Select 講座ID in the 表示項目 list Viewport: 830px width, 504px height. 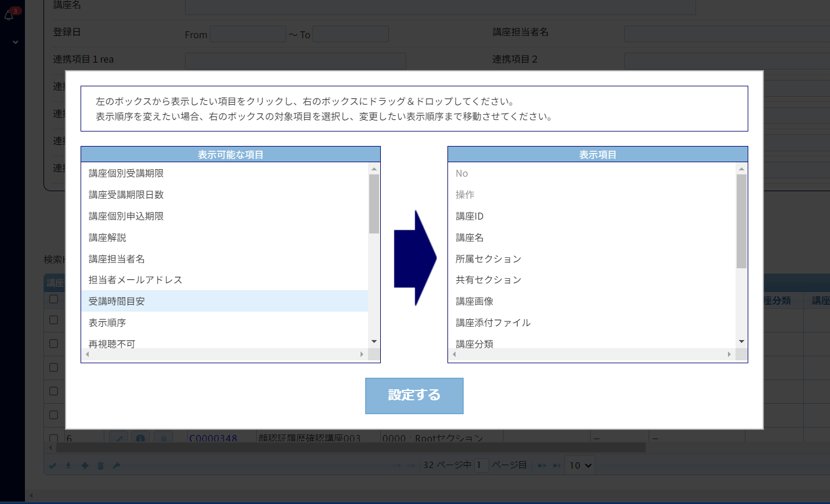pyautogui.click(x=469, y=216)
